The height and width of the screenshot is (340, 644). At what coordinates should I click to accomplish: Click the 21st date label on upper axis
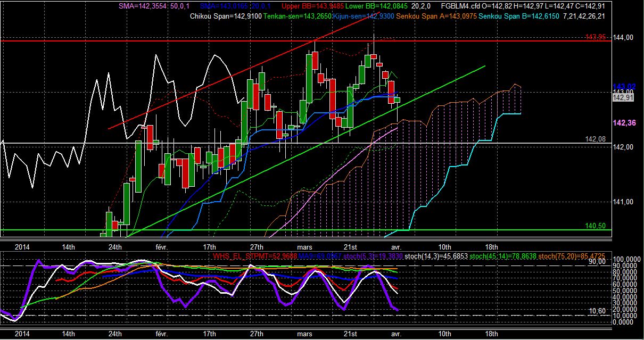(350, 247)
